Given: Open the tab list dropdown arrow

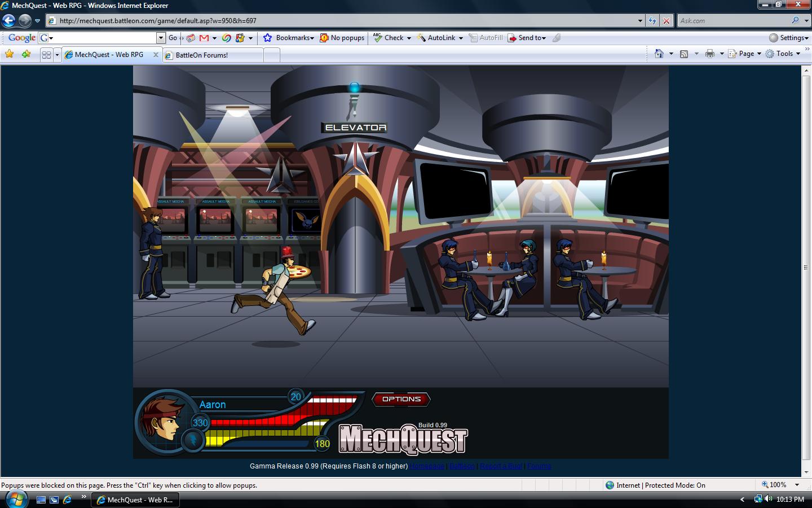Looking at the screenshot, I should tap(57, 55).
